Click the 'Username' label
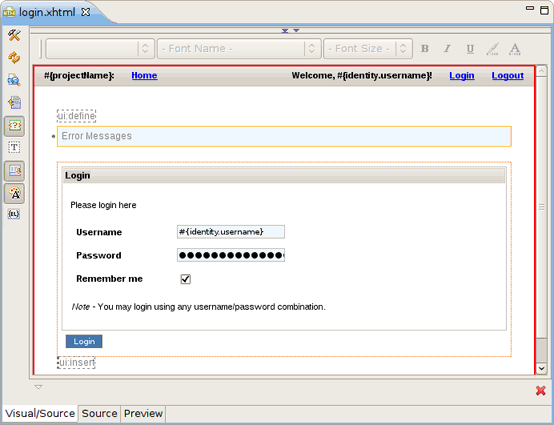This screenshot has height=425, width=554. (99, 232)
